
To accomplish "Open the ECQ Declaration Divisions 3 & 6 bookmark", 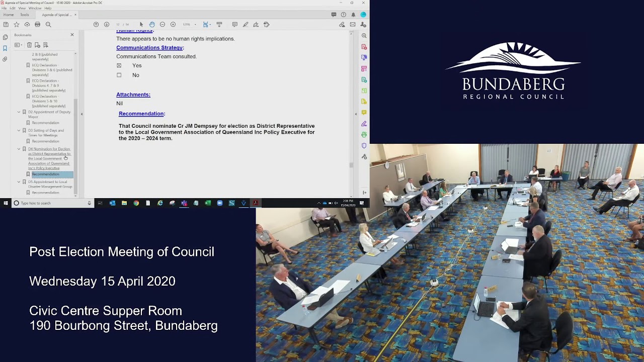I will [52, 70].
